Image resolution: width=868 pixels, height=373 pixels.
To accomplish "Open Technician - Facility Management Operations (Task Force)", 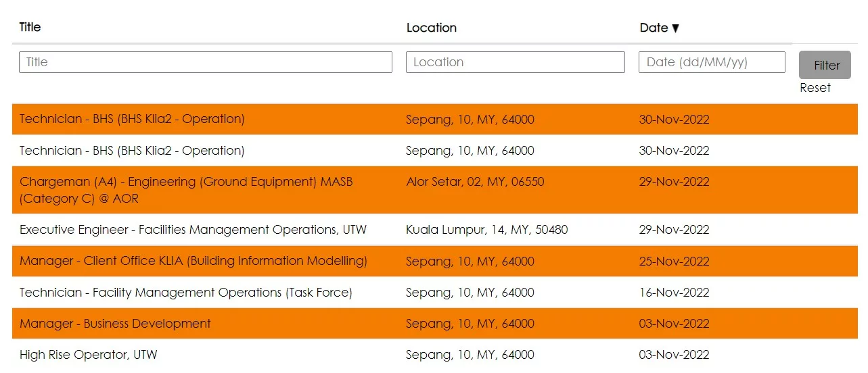I will coord(185,293).
